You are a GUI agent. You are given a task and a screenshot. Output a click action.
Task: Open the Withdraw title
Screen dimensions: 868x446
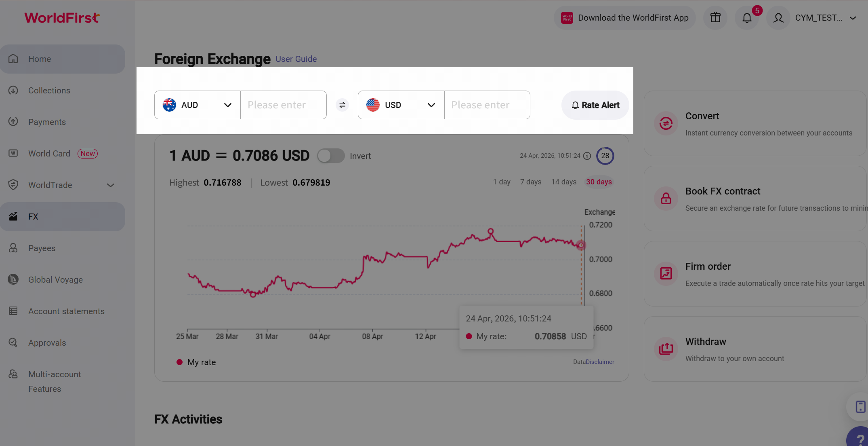pos(706,342)
